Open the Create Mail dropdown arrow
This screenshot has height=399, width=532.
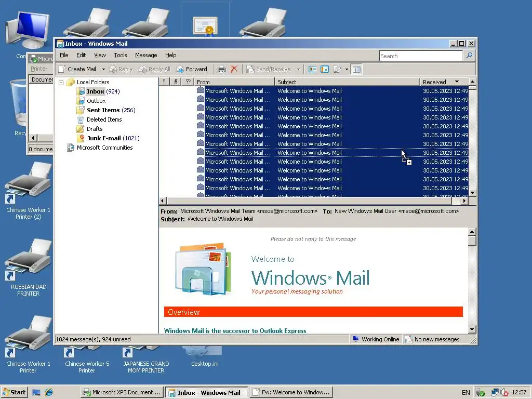pos(103,69)
